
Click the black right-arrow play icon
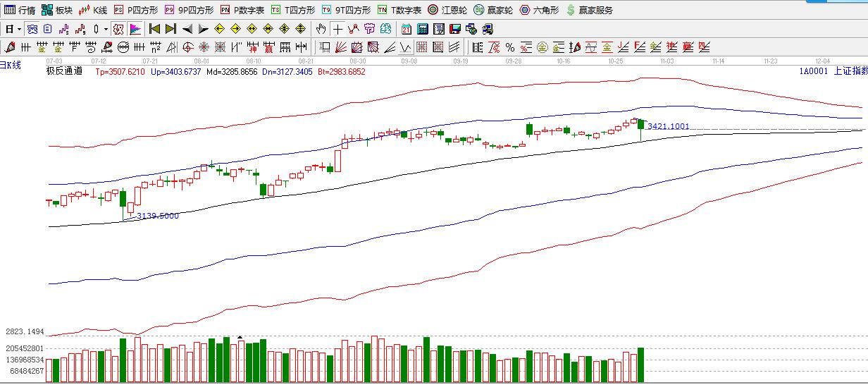point(203,29)
